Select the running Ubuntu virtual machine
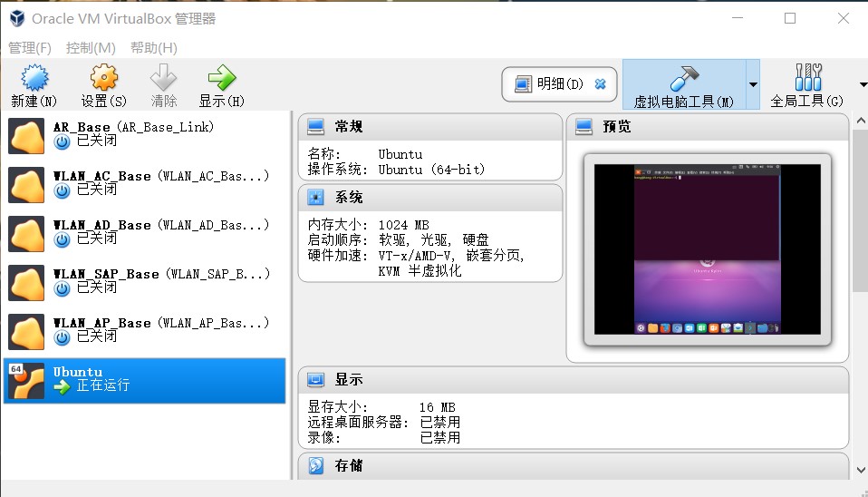This screenshot has width=868, height=497. pos(144,381)
